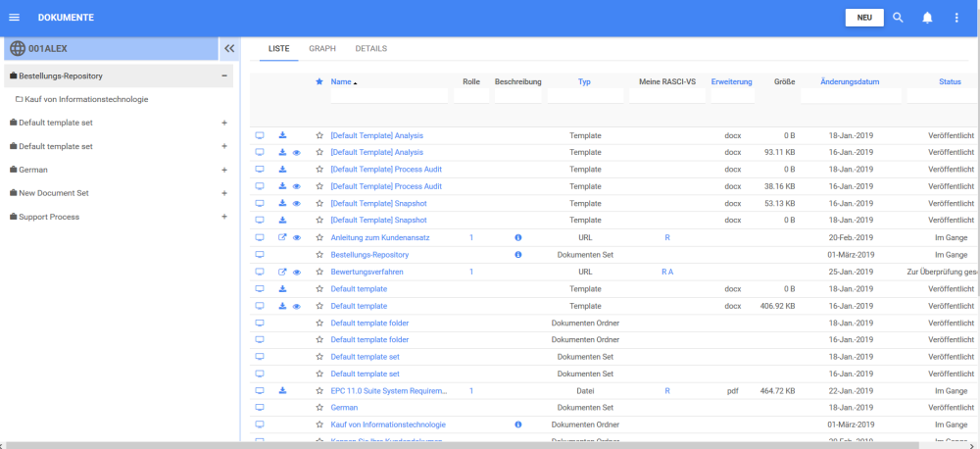Open the search magnifier in the top bar
This screenshot has width=980, height=449.
coord(898,18)
